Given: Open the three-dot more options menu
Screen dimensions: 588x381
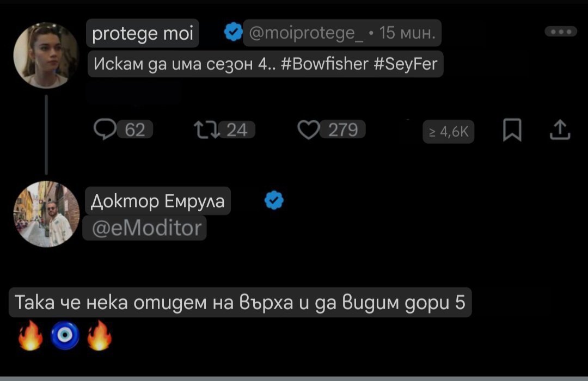Looking at the screenshot, I should [560, 32].
